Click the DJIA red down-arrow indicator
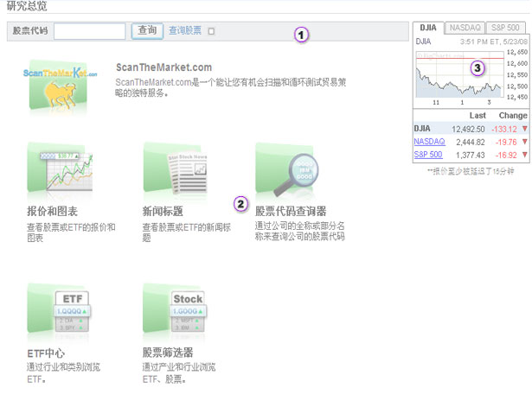 (x=524, y=129)
